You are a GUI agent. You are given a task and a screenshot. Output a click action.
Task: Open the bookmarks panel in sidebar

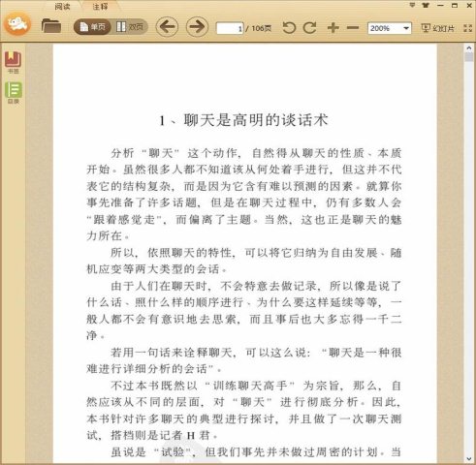[13, 62]
